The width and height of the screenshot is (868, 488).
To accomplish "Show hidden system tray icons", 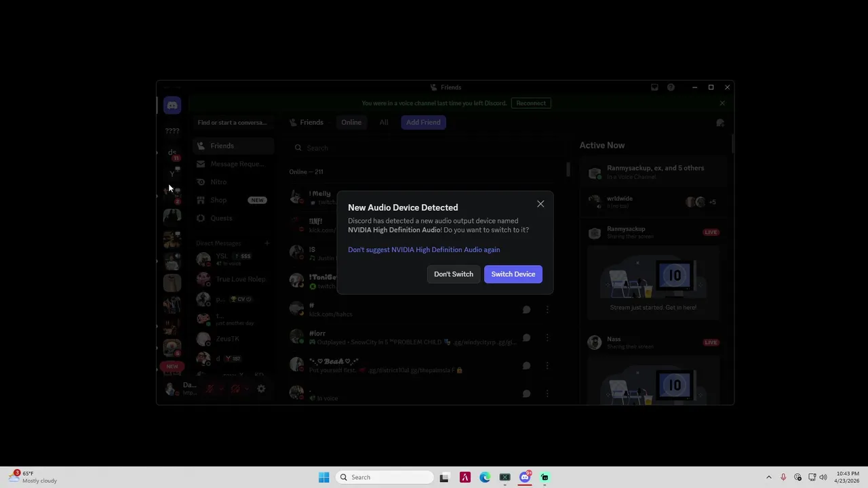I will point(768,477).
